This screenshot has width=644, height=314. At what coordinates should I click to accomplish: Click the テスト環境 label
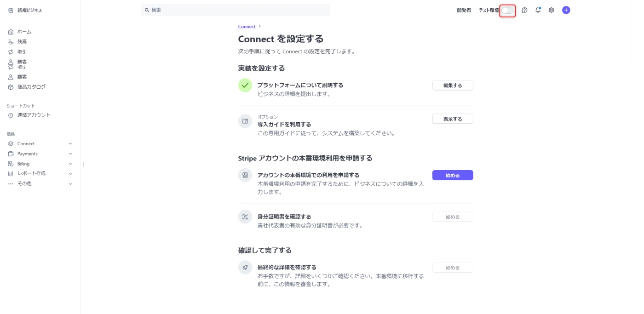coord(489,10)
